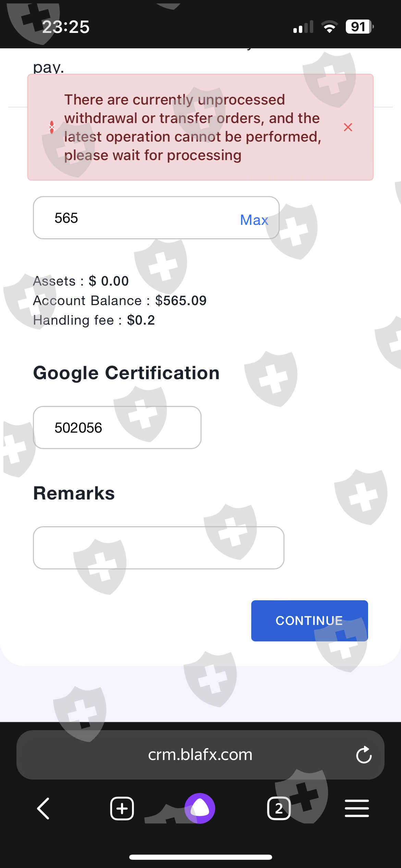Image resolution: width=401 pixels, height=868 pixels.
Task: Reload the page with refresh icon
Action: point(364,755)
